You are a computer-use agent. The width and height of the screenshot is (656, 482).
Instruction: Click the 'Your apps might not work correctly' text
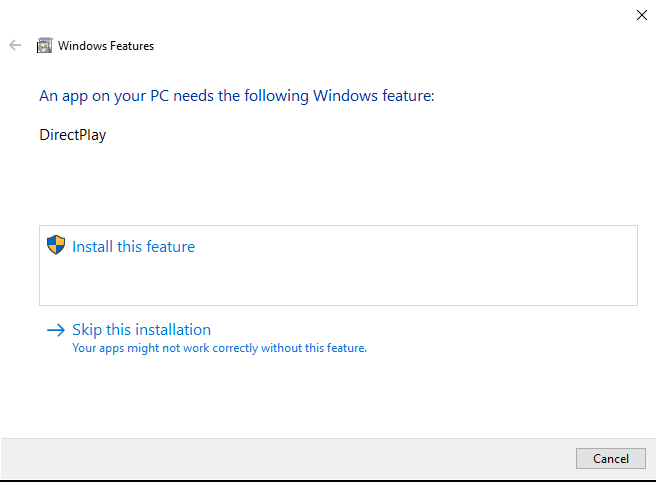pos(219,348)
